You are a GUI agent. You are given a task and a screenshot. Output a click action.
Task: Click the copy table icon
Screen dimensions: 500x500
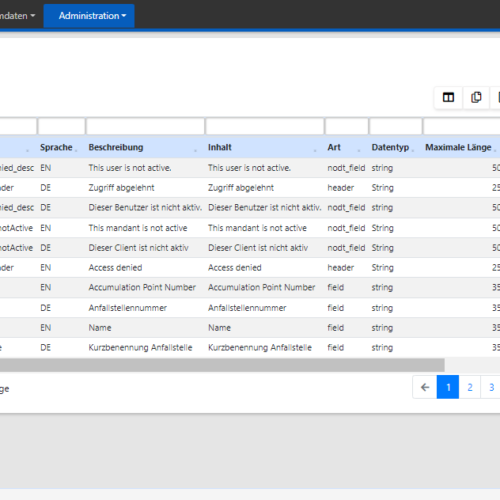pos(476,97)
